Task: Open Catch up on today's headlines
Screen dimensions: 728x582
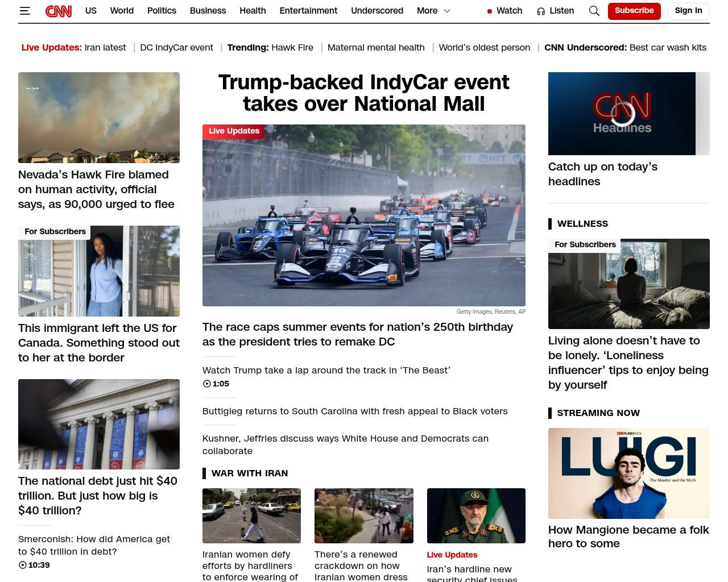Action: [x=603, y=174]
